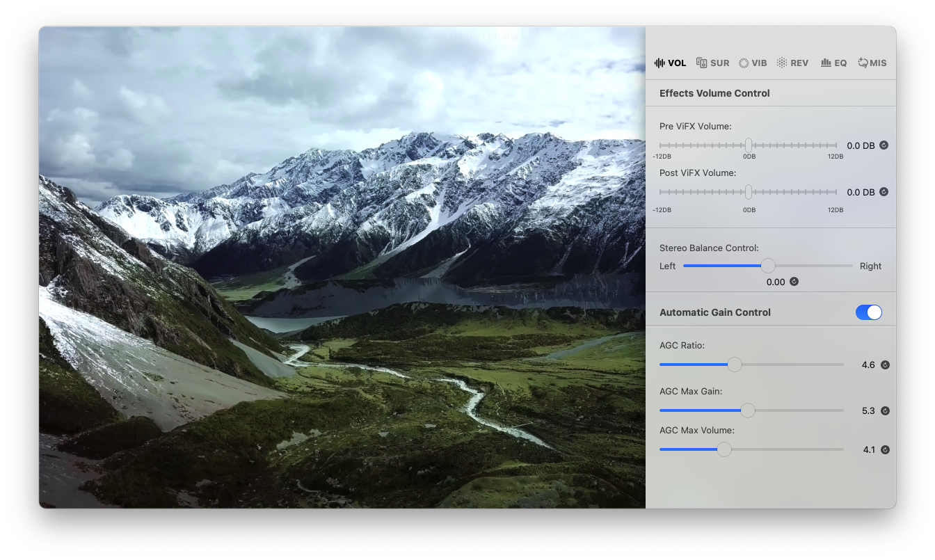Reset the Stereo Balance to default

coord(794,282)
